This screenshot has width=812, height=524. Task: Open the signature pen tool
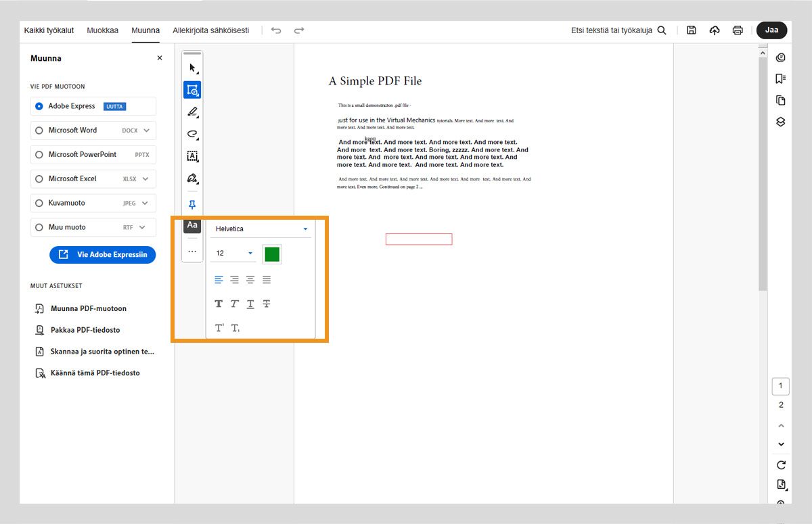(192, 178)
